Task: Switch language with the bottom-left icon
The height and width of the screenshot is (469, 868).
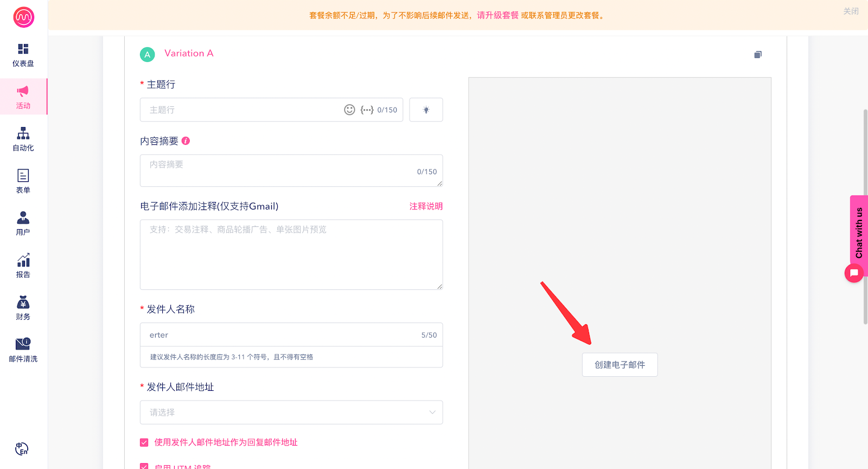Action: [22, 449]
